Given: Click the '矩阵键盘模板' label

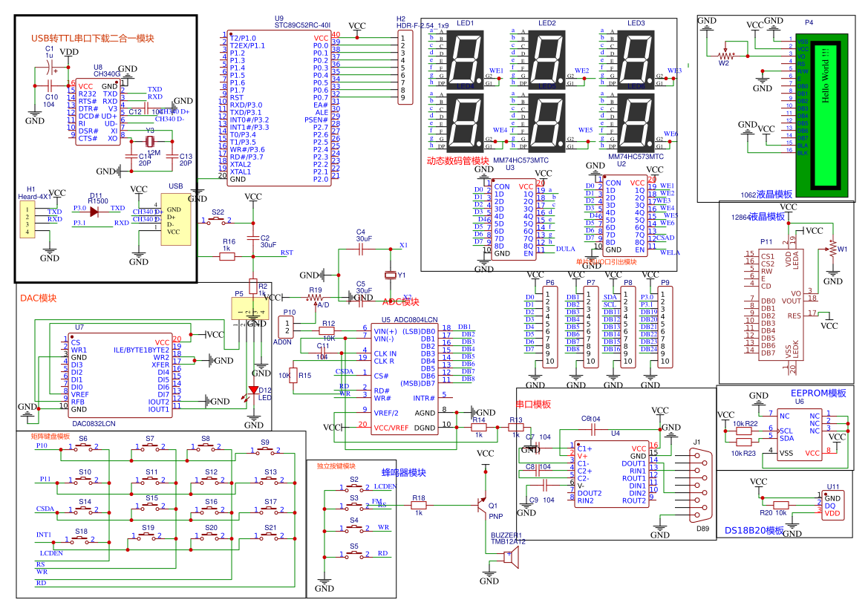Looking at the screenshot, I should point(50,437).
